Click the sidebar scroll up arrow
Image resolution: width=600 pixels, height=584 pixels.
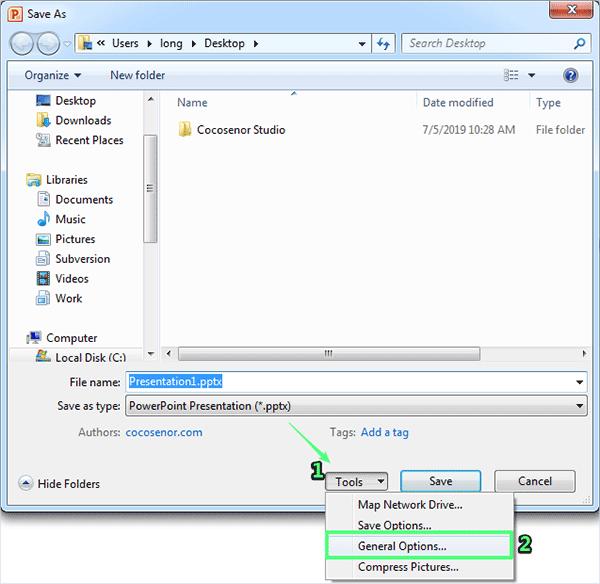click(151, 99)
